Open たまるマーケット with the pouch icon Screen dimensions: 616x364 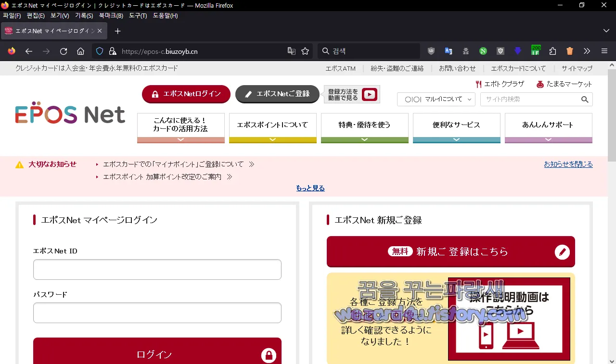tap(564, 84)
